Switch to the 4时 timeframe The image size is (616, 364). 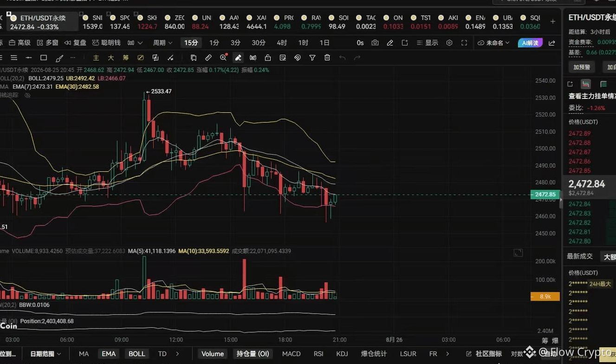[x=282, y=43]
